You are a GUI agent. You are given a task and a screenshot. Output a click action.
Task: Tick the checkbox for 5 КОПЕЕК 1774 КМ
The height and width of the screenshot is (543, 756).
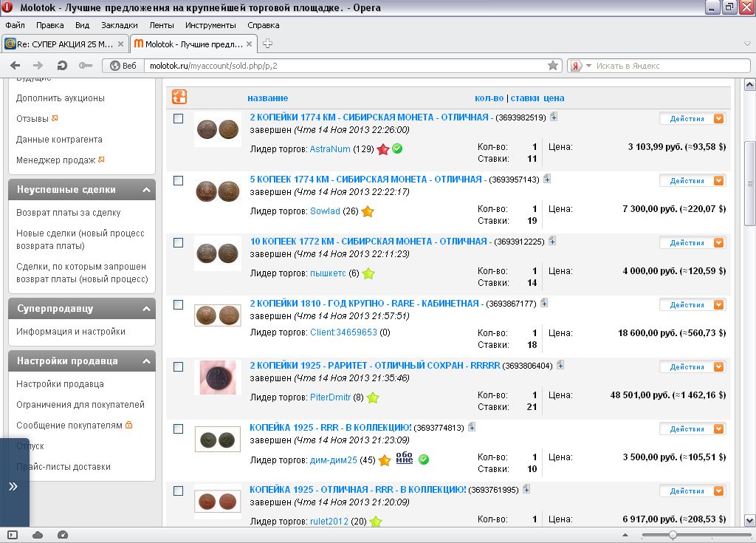click(179, 180)
